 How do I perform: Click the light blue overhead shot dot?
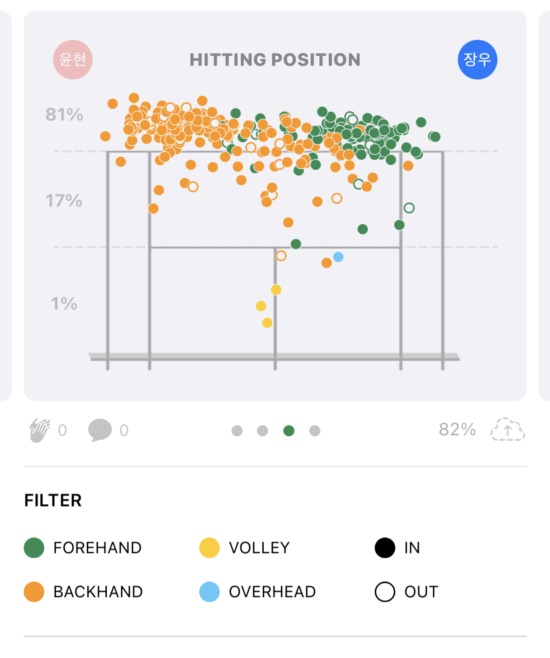tap(338, 257)
